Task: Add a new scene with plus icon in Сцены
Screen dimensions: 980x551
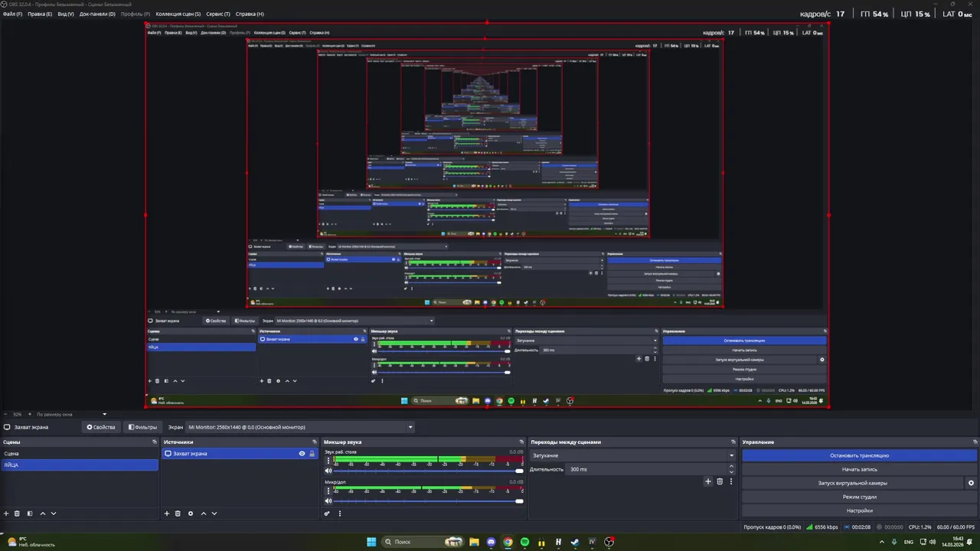Action: [6, 514]
